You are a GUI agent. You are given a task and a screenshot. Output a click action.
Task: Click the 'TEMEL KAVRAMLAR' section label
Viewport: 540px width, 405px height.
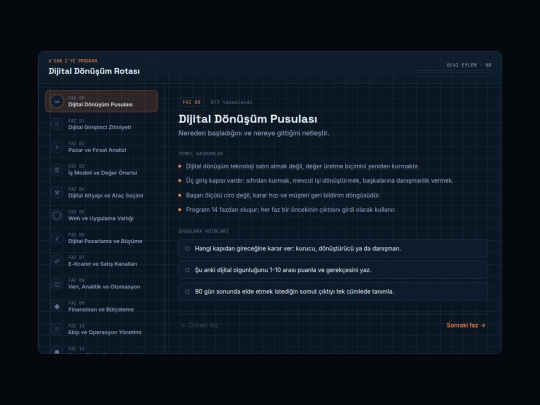[201, 154]
